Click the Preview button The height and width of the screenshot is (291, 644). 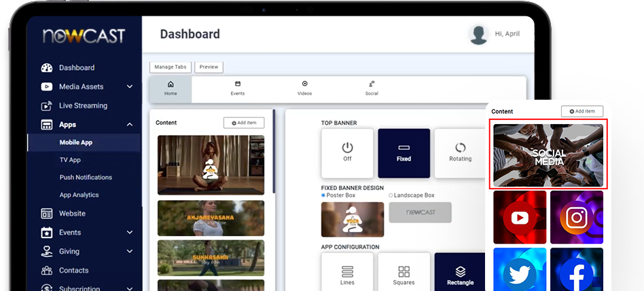pyautogui.click(x=209, y=67)
